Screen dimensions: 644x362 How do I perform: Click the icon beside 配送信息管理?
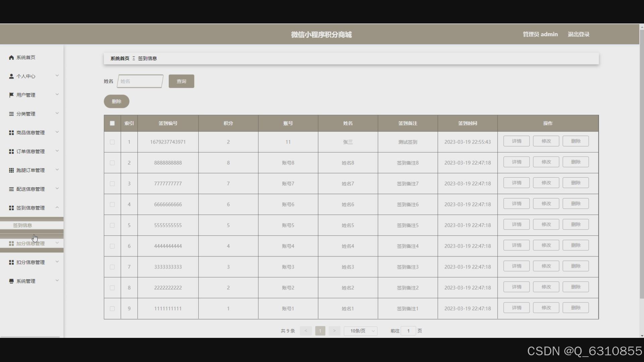click(x=11, y=189)
